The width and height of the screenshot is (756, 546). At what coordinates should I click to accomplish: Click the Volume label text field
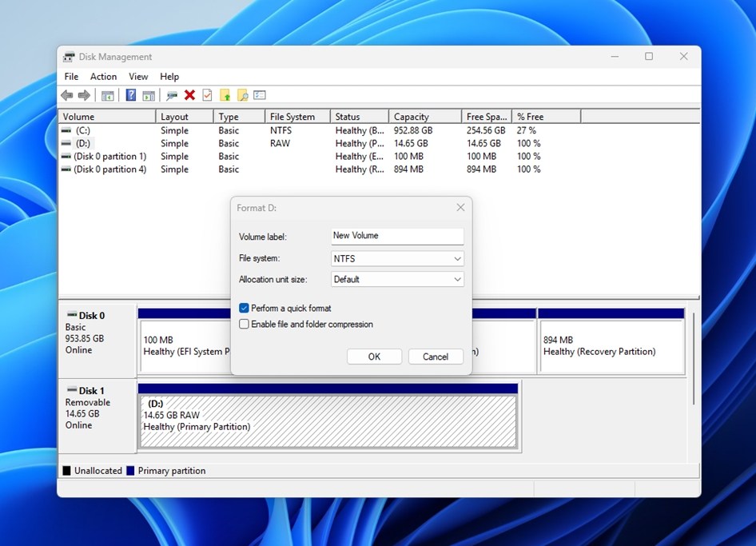(397, 236)
